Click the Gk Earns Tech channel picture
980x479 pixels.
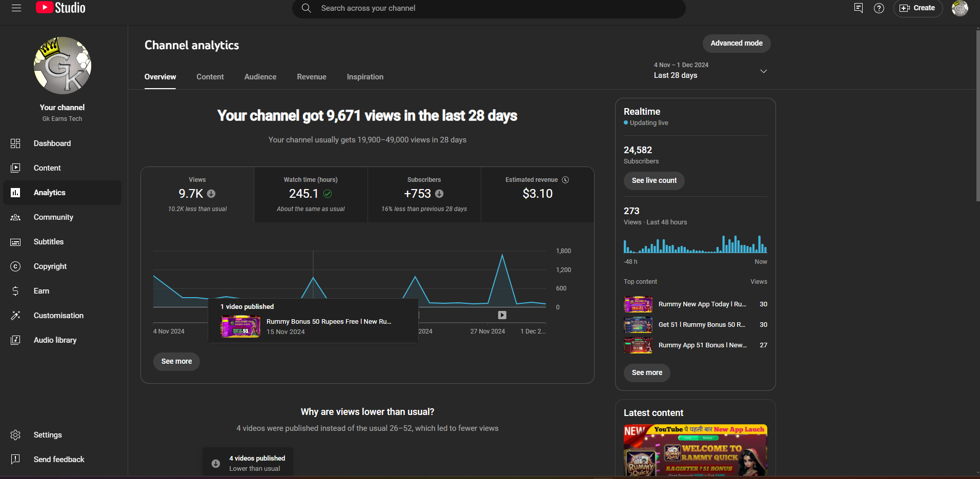point(63,66)
